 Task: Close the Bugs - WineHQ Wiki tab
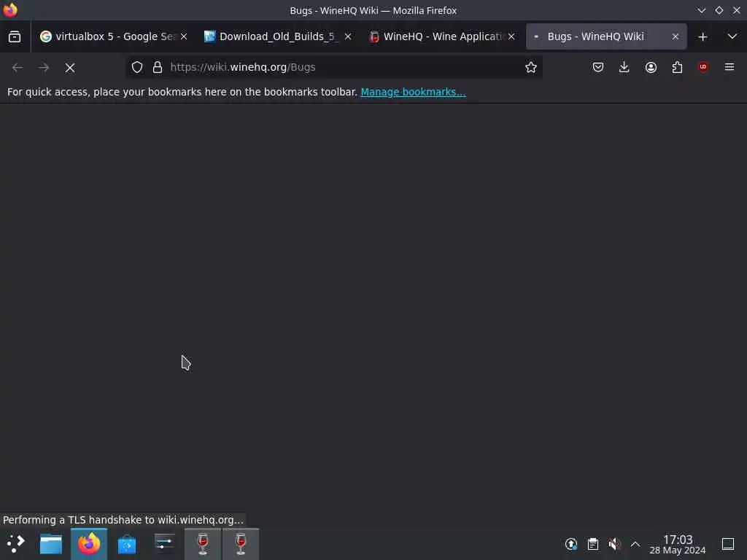pyautogui.click(x=675, y=36)
